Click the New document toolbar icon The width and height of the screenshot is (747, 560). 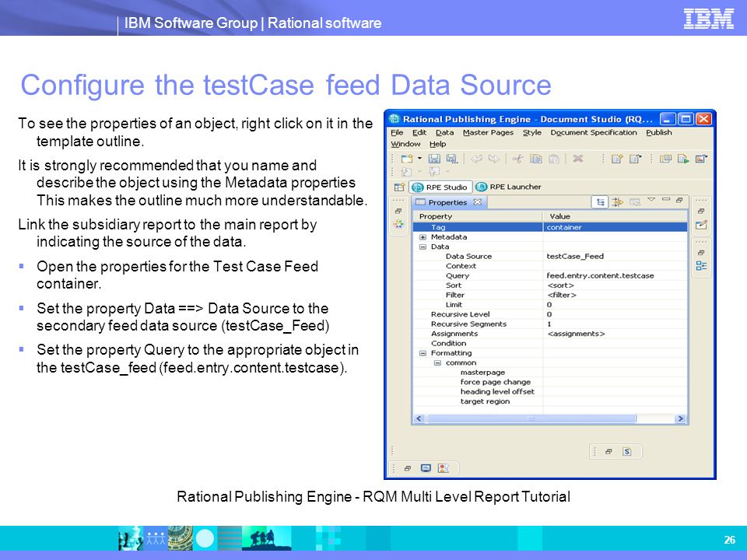click(x=406, y=159)
